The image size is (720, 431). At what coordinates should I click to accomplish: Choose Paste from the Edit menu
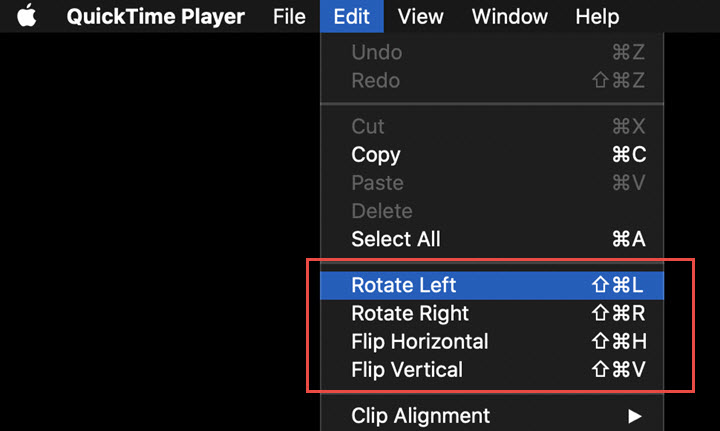pyautogui.click(x=378, y=183)
